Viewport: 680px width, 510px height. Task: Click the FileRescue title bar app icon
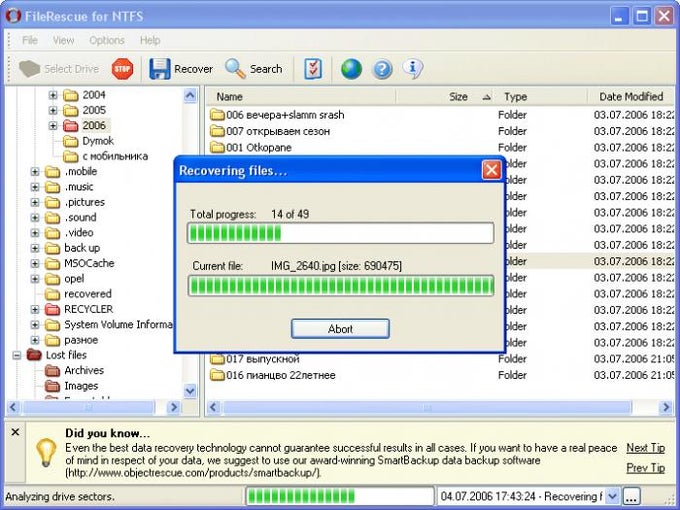(x=13, y=16)
